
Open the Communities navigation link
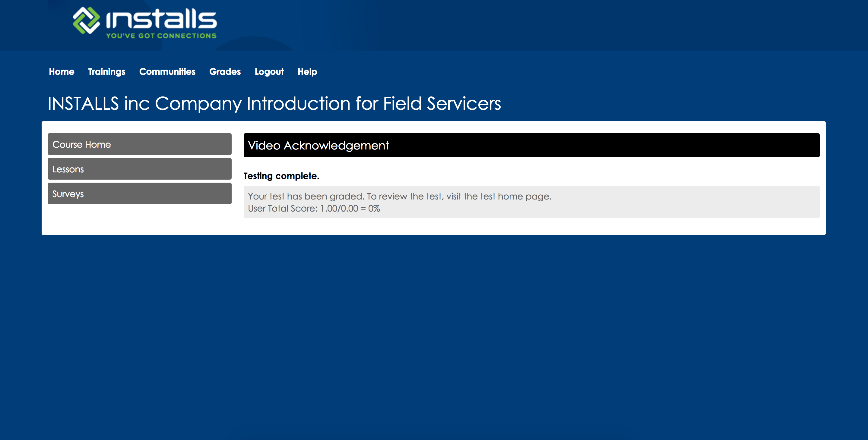coord(167,72)
